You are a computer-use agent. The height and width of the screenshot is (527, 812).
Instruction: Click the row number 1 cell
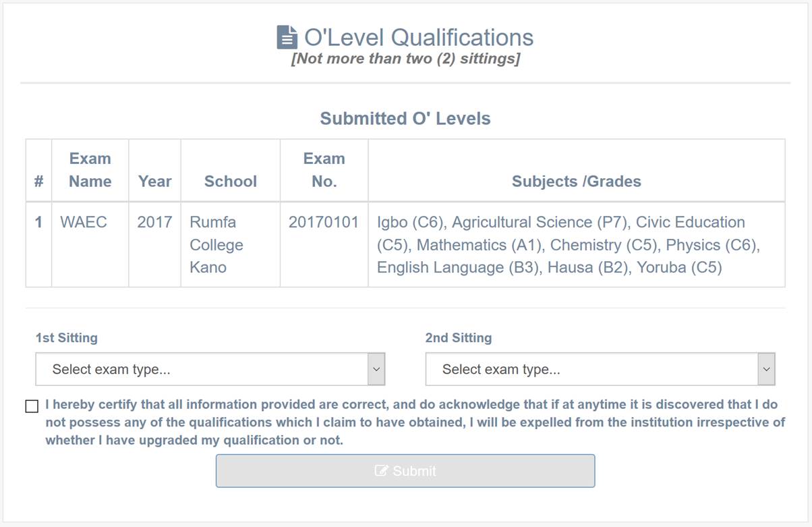[x=38, y=223]
